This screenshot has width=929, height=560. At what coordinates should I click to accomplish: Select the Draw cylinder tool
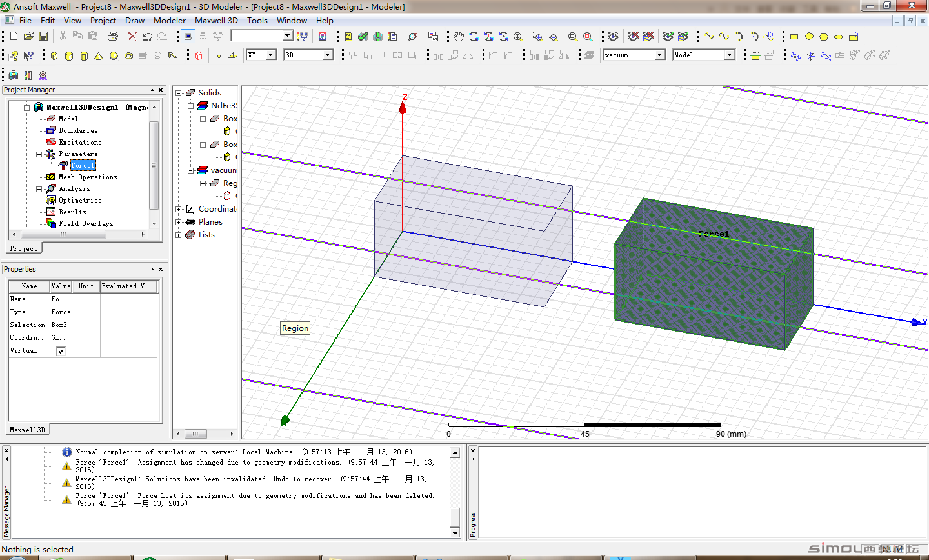tap(69, 56)
